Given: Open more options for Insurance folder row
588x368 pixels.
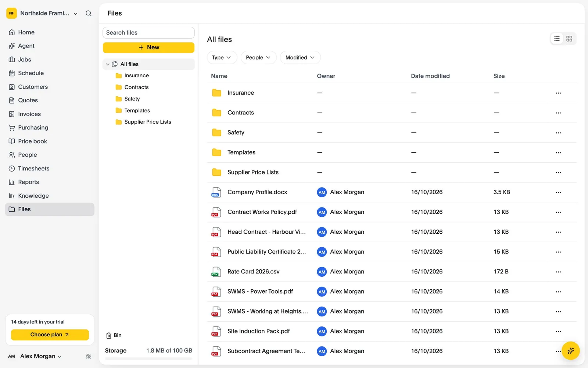Looking at the screenshot, I should point(558,93).
